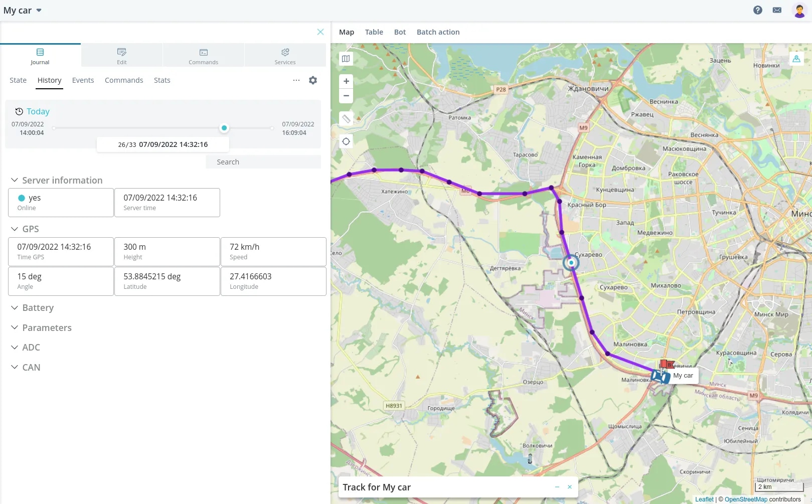Expand the Battery section
Screen dimensions: 812x504
point(32,307)
